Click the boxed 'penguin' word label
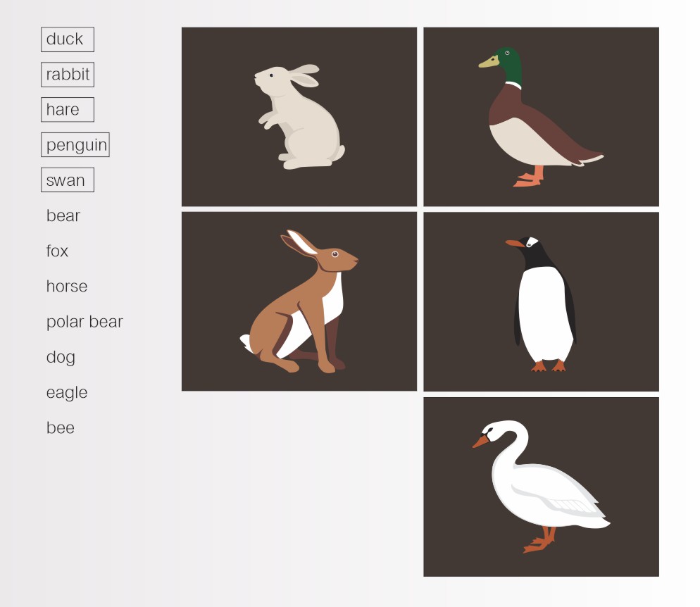The height and width of the screenshot is (607, 700). [75, 145]
